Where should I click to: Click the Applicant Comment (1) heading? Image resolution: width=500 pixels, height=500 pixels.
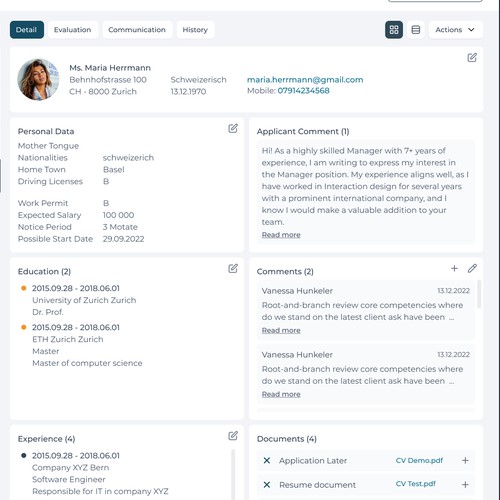pyautogui.click(x=303, y=131)
